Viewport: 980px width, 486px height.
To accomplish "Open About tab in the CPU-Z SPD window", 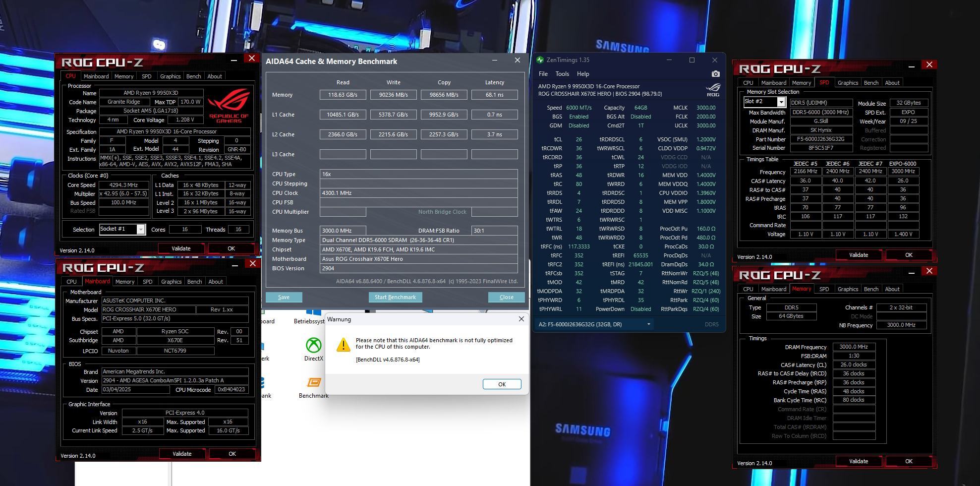I will point(892,83).
